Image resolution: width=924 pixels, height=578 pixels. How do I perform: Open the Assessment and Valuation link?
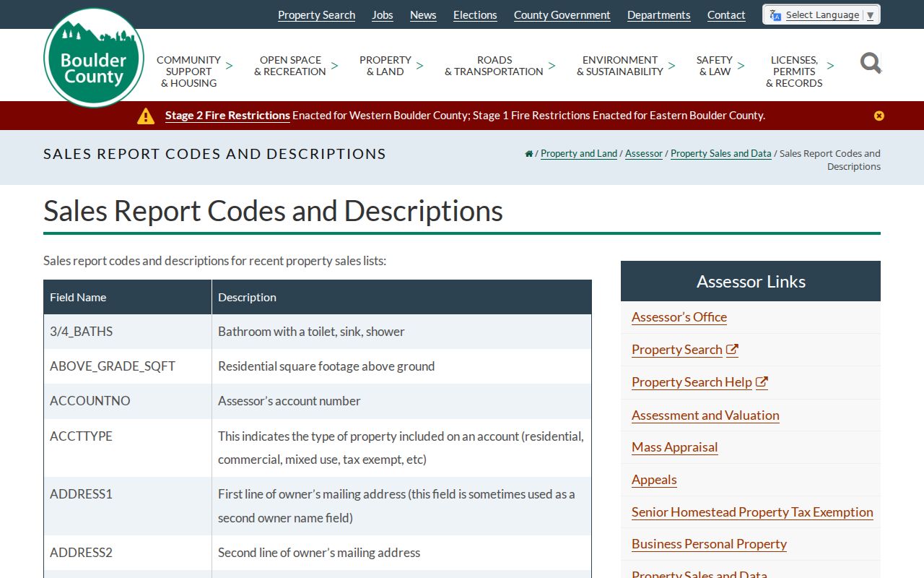click(x=705, y=415)
